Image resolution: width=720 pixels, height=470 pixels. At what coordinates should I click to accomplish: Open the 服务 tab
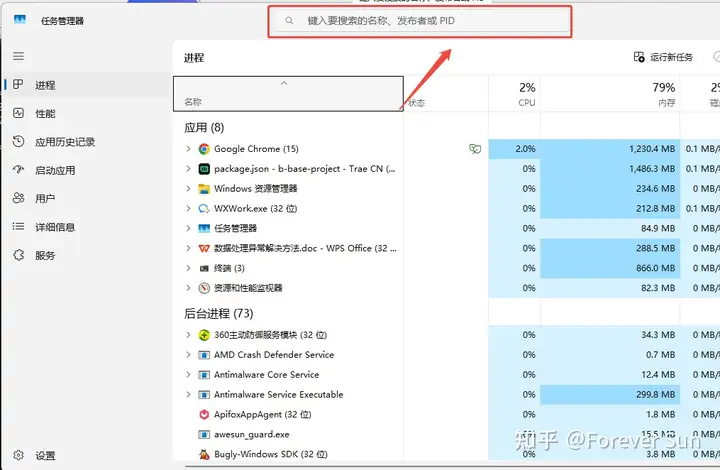(87, 255)
